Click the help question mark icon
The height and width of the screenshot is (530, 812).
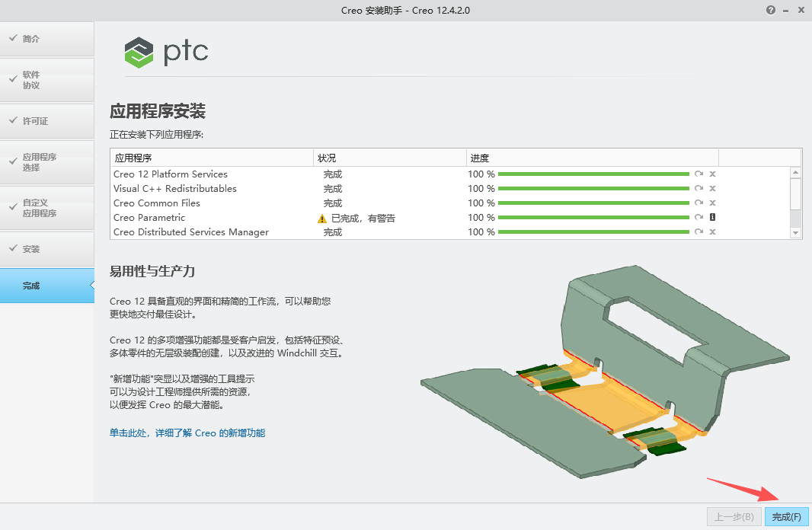click(x=772, y=10)
